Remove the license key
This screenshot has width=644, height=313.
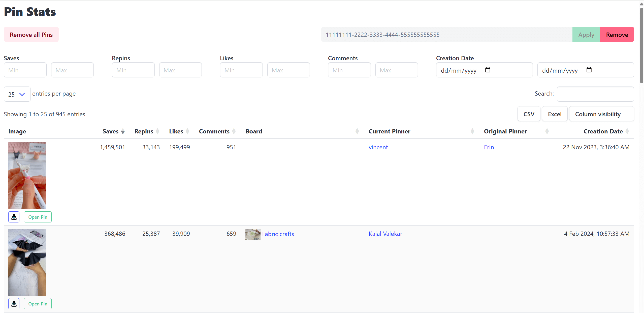pos(617,35)
